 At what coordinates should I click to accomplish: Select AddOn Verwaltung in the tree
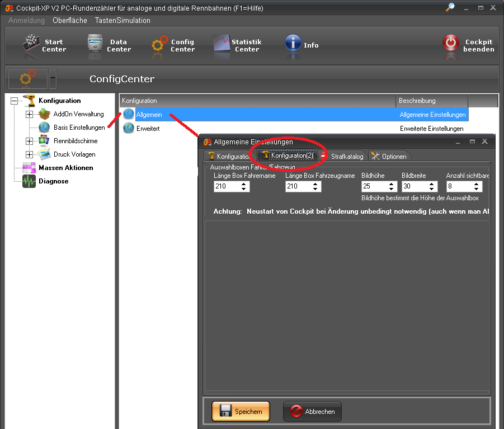(79, 114)
